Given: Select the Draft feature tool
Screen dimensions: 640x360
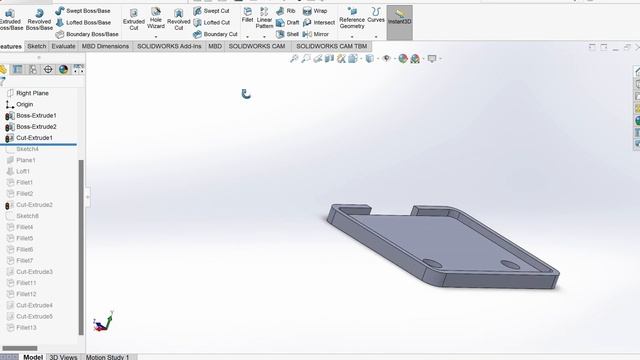Looking at the screenshot, I should point(288,22).
